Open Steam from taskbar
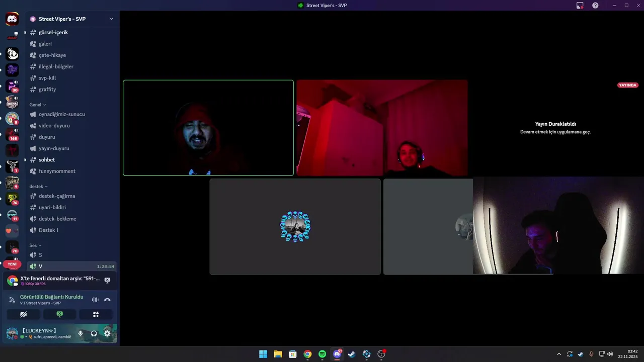 [x=352, y=354]
